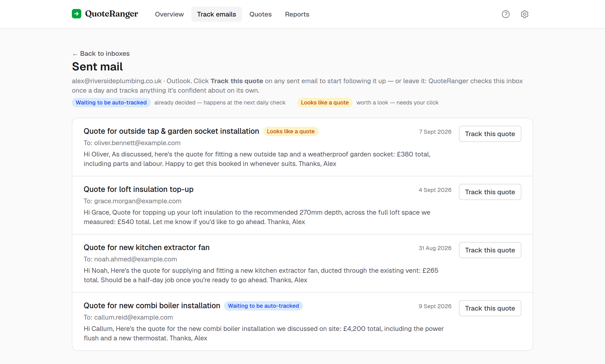Open email 'Quote for new kitchen extractor fan'
This screenshot has height=364, width=605.
[147, 247]
